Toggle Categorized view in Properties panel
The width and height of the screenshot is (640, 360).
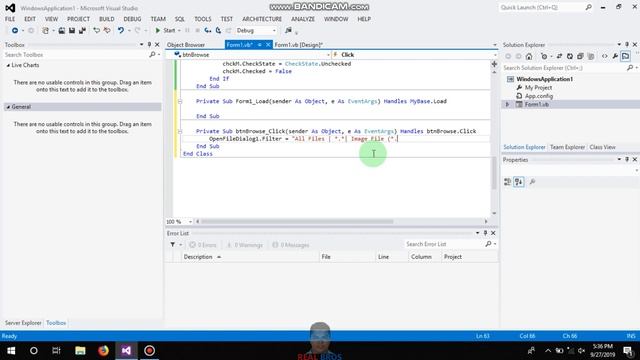click(x=507, y=182)
